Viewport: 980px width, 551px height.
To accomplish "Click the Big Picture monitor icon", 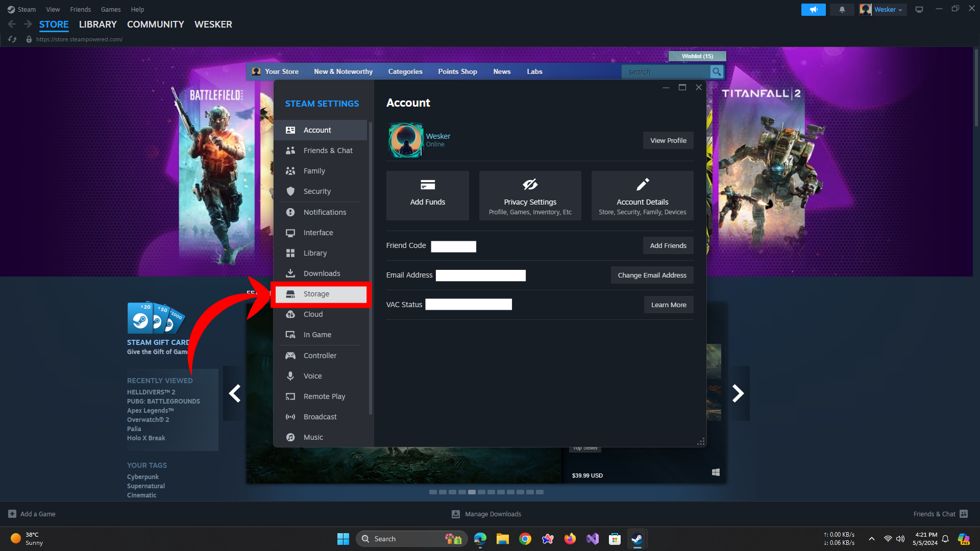I will point(919,10).
